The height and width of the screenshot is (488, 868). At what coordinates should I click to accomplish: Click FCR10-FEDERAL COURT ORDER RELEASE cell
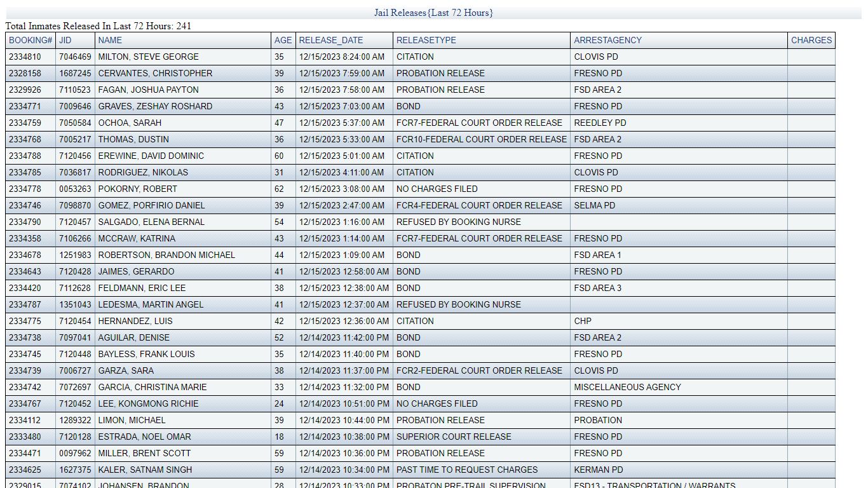[x=482, y=139]
